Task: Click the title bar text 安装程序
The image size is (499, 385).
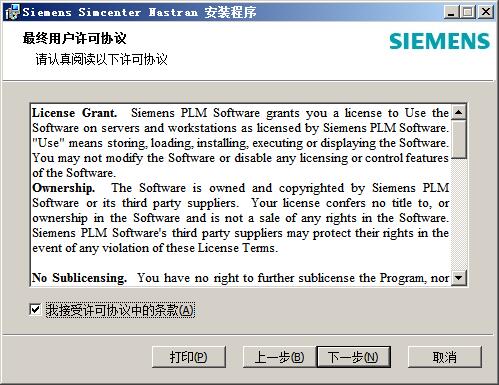Action: [230, 12]
